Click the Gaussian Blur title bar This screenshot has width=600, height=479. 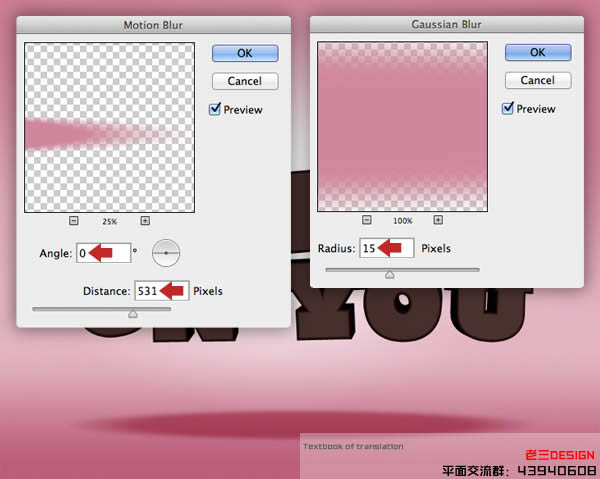(x=447, y=24)
